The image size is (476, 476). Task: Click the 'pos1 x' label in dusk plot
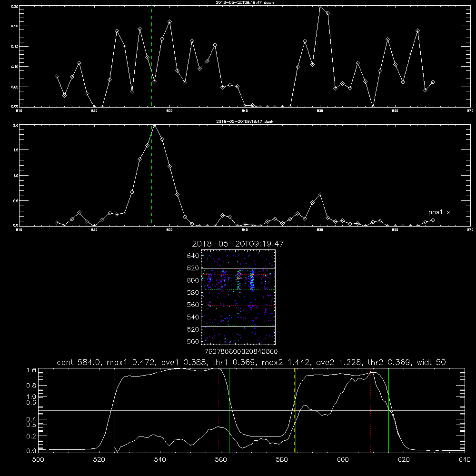tap(439, 212)
